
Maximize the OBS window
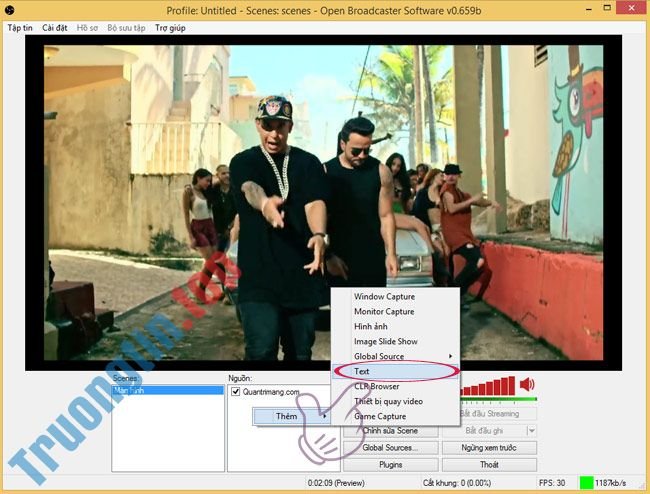click(x=607, y=8)
